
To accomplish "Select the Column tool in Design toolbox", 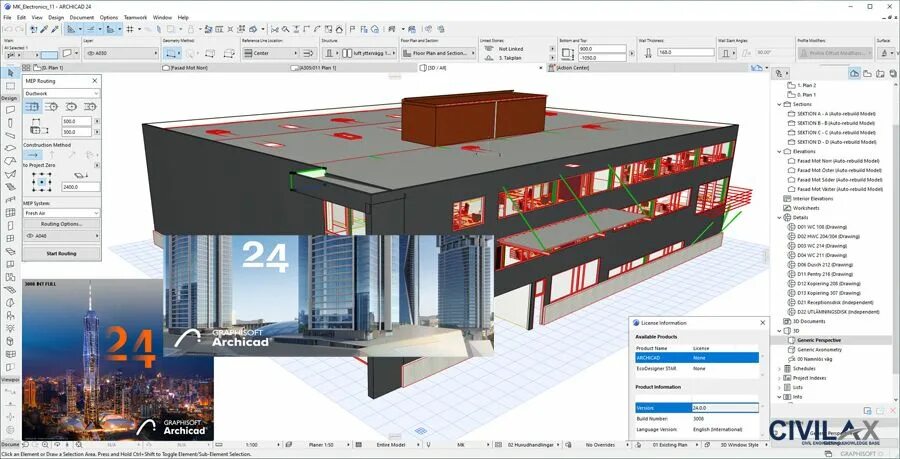I will pos(10,122).
